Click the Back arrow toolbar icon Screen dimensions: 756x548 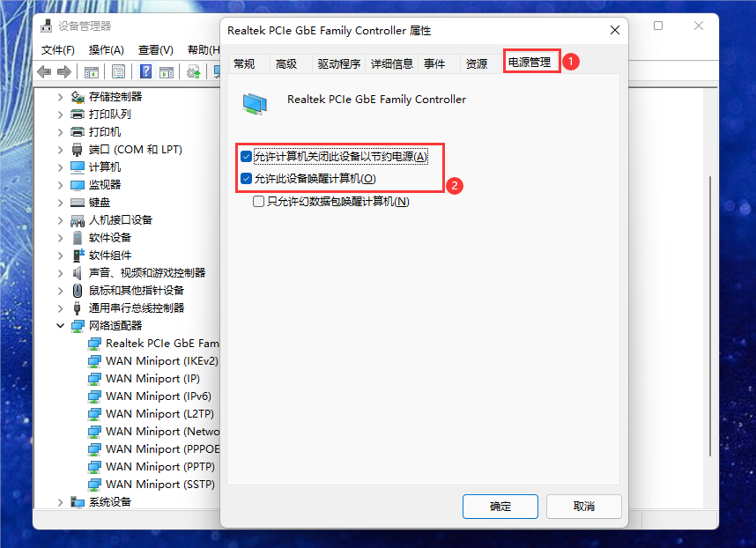point(44,72)
